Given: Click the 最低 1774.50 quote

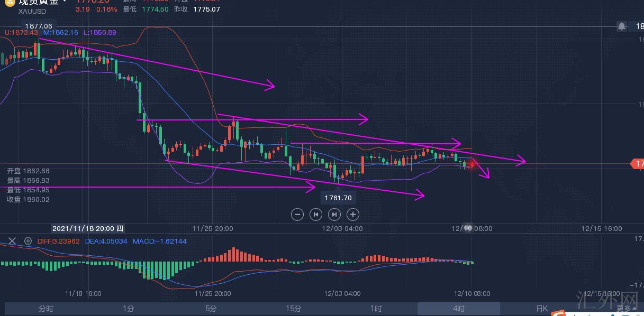Looking at the screenshot, I should pyautogui.click(x=146, y=10).
